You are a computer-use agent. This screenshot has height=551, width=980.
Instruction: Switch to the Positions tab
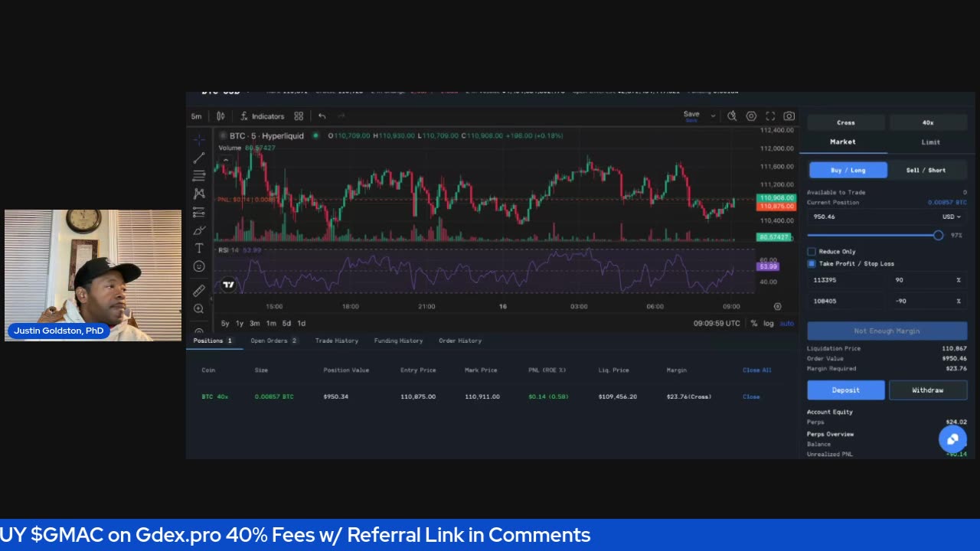pos(214,341)
